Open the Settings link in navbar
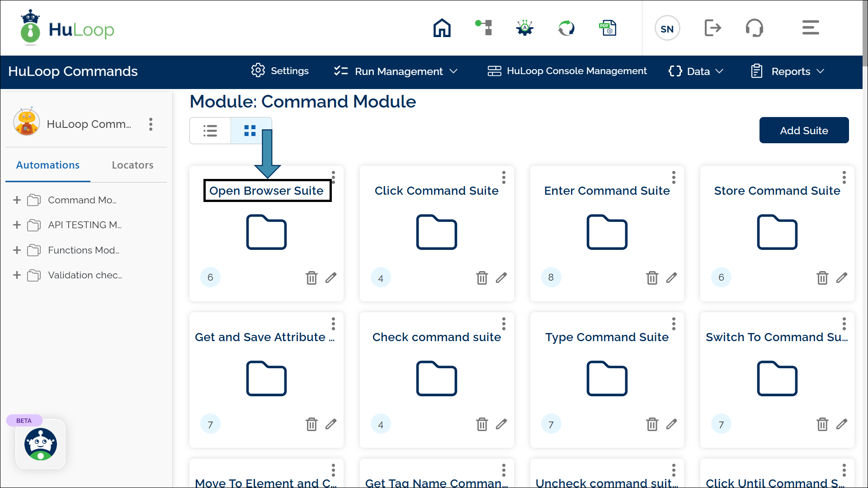 click(x=280, y=71)
